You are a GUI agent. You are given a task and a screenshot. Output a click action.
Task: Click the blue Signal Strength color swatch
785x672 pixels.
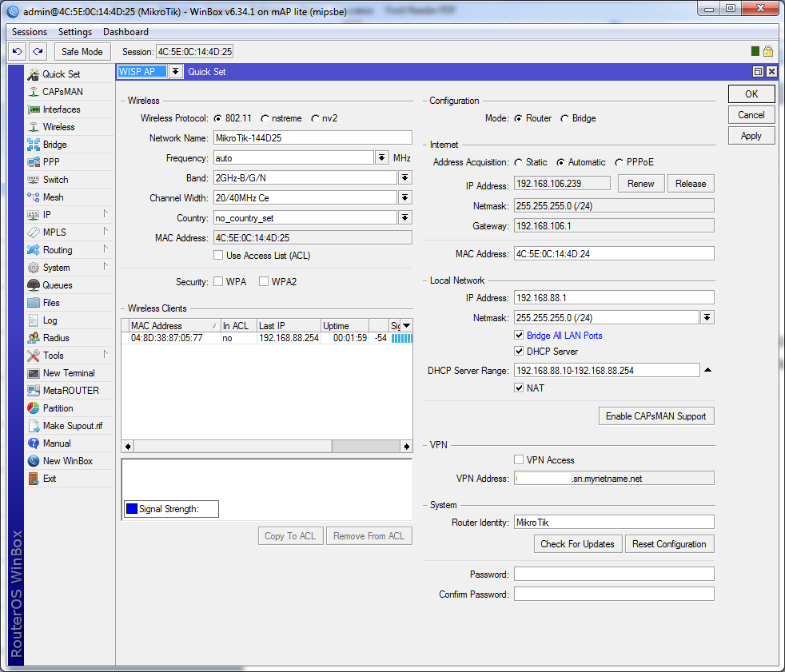pyautogui.click(x=132, y=509)
